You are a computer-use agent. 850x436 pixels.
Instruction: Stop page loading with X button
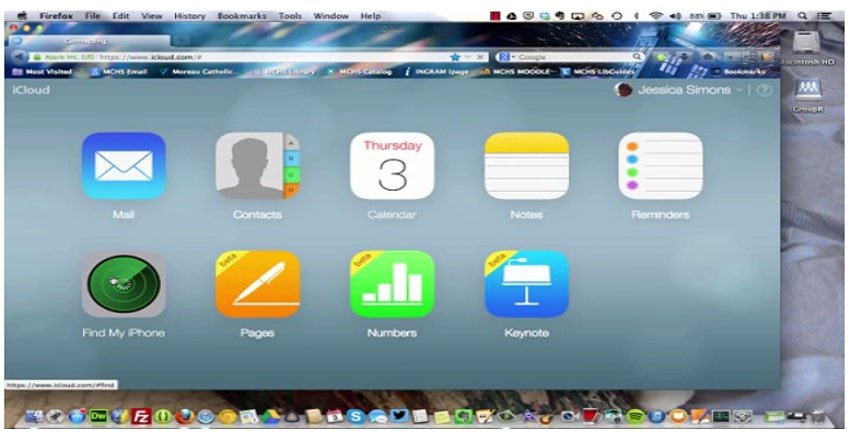480,56
